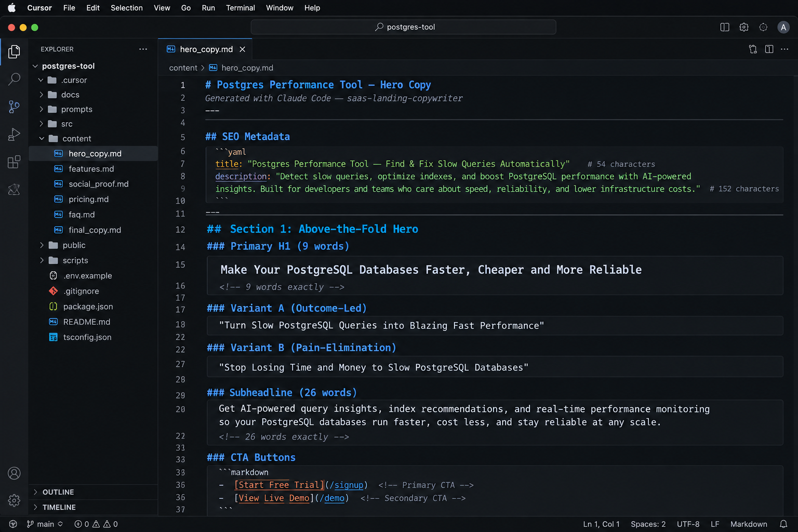Image resolution: width=798 pixels, height=532 pixels.
Task: Open the Terminal menu
Action: 240,8
